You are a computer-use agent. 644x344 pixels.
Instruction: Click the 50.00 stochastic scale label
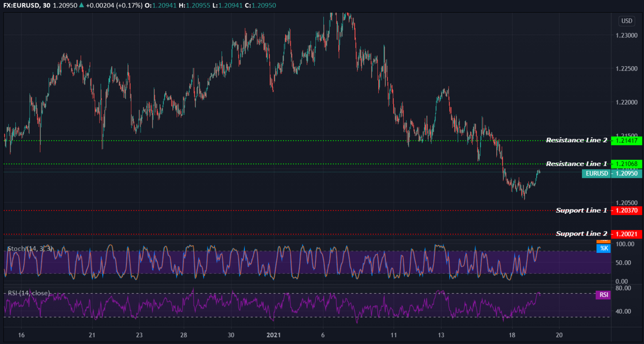(623, 263)
